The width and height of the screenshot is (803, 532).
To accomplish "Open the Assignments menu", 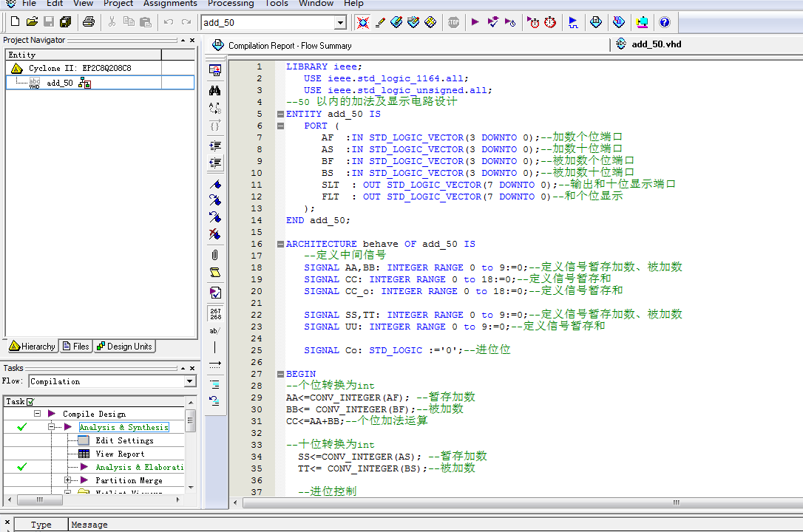I will 170,4.
